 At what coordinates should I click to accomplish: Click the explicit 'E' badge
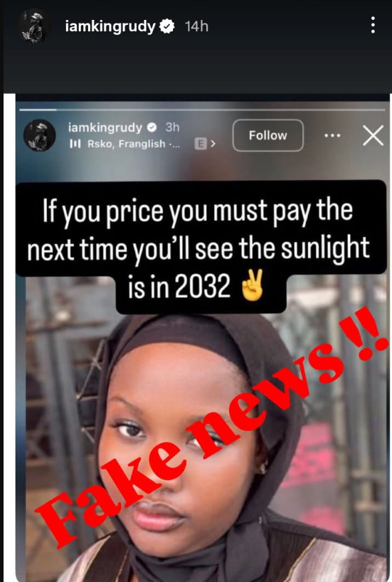click(201, 144)
